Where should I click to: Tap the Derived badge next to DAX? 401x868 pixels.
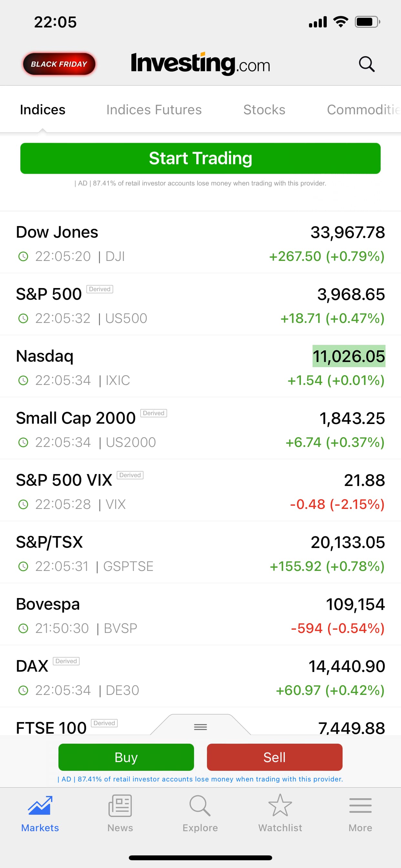pyautogui.click(x=66, y=661)
